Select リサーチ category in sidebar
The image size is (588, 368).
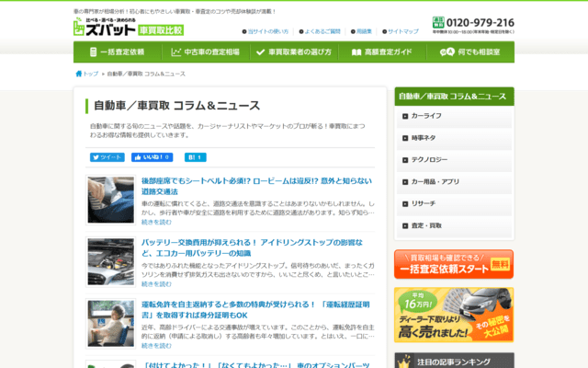[454, 204]
